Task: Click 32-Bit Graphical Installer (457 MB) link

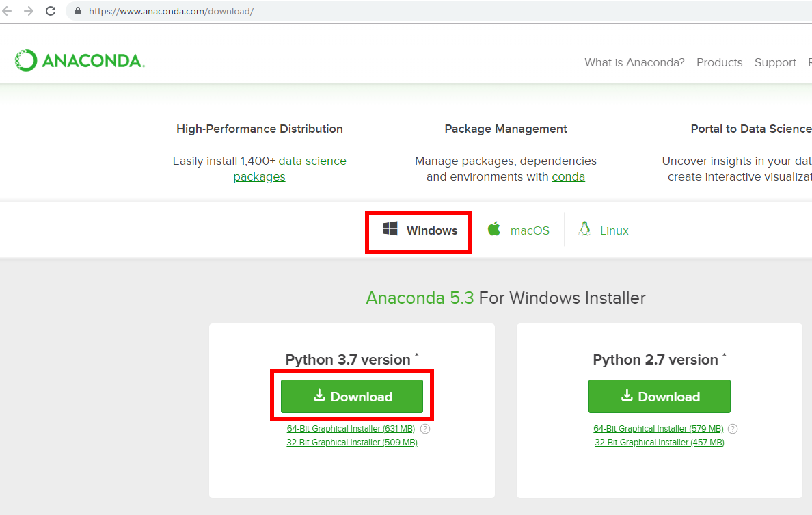Action: point(659,442)
